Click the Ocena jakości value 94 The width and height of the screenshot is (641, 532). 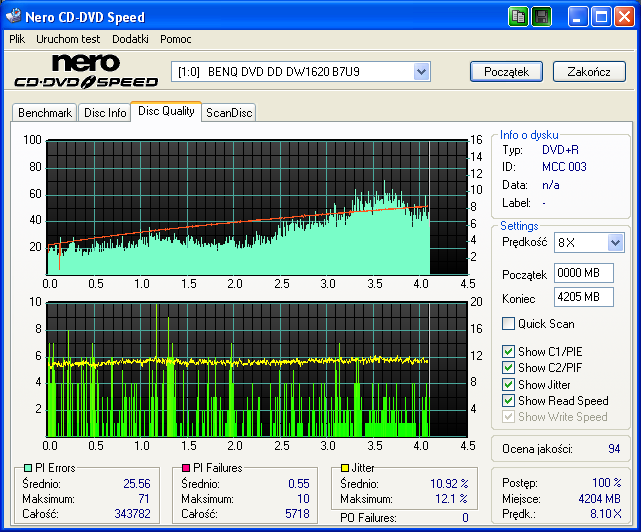[614, 449]
